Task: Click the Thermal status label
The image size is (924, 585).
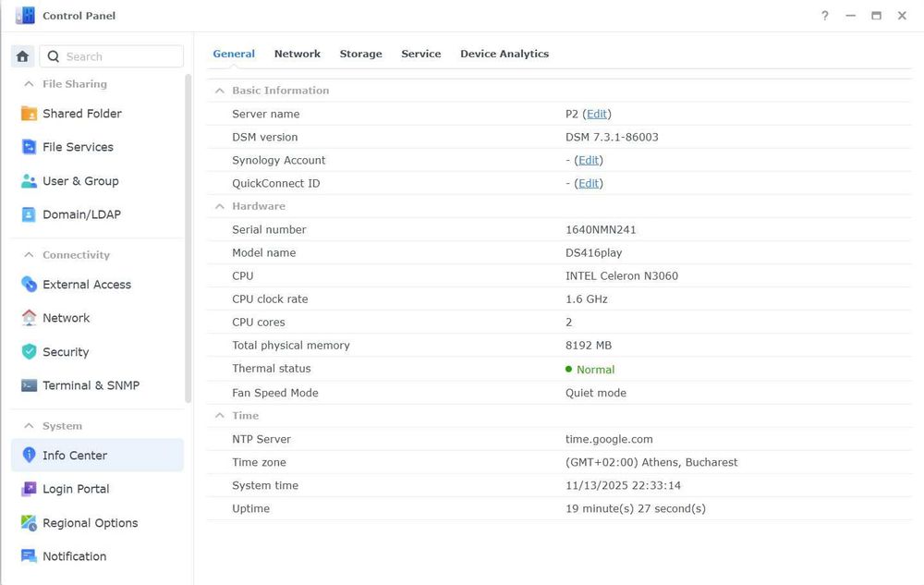Action: click(x=271, y=369)
